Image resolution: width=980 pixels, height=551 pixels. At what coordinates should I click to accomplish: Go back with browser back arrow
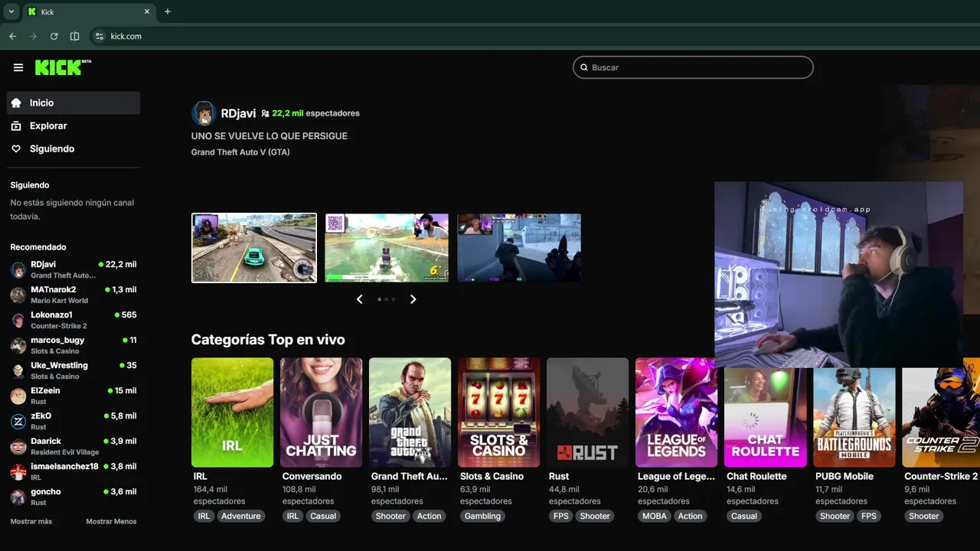tap(12, 36)
